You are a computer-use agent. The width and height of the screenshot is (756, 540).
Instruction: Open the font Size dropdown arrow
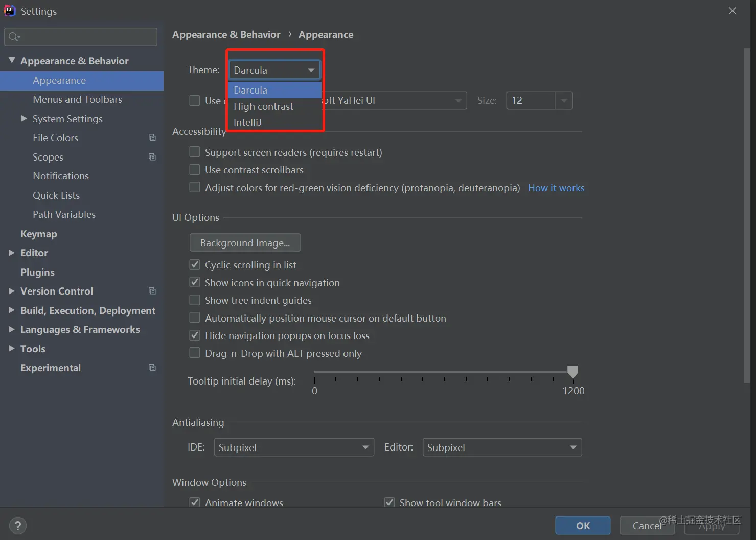click(x=564, y=100)
